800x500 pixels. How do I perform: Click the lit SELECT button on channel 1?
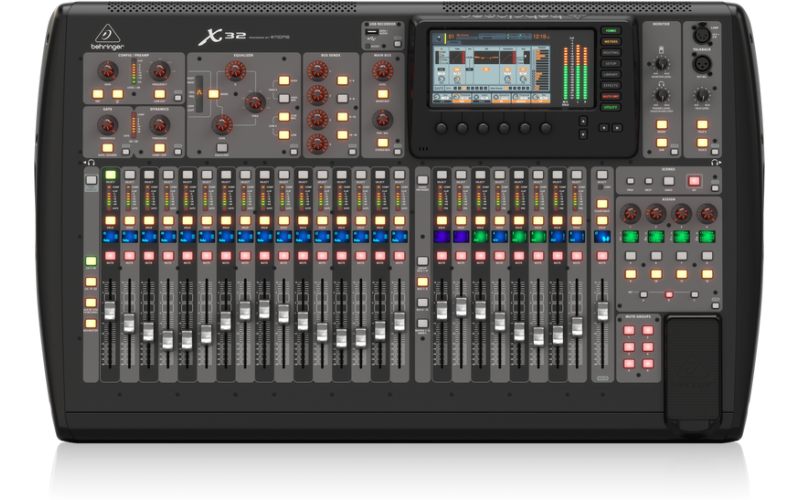110,175
